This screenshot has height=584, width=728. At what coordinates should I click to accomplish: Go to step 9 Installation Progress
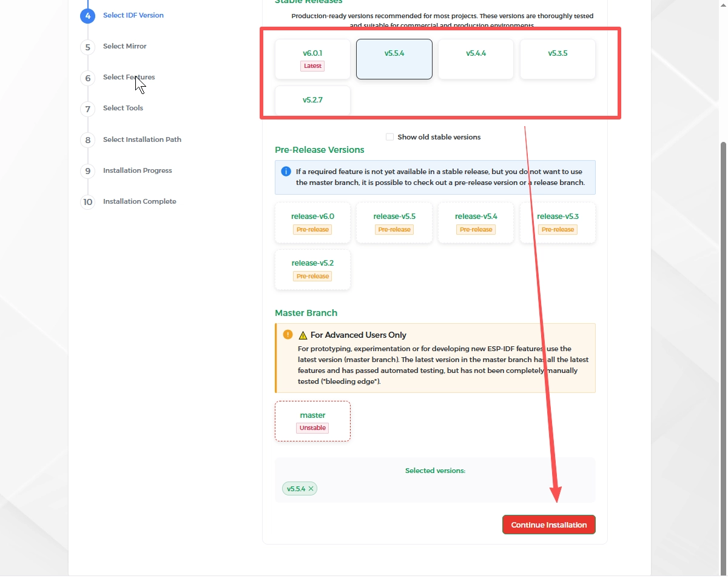point(126,171)
